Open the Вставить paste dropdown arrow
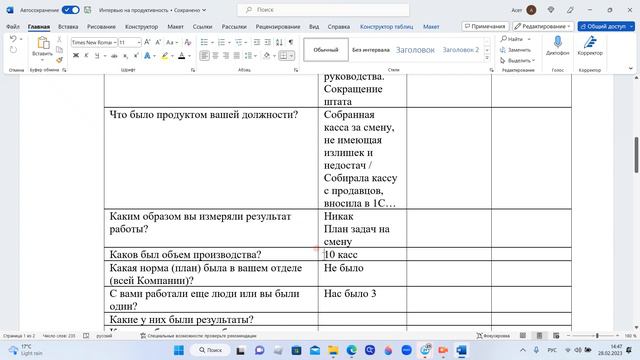The height and width of the screenshot is (360, 640). [42, 60]
